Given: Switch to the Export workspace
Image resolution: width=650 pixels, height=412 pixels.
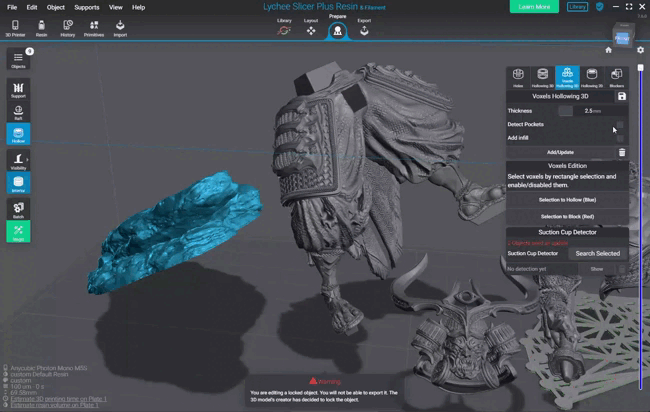Looking at the screenshot, I should point(364,27).
